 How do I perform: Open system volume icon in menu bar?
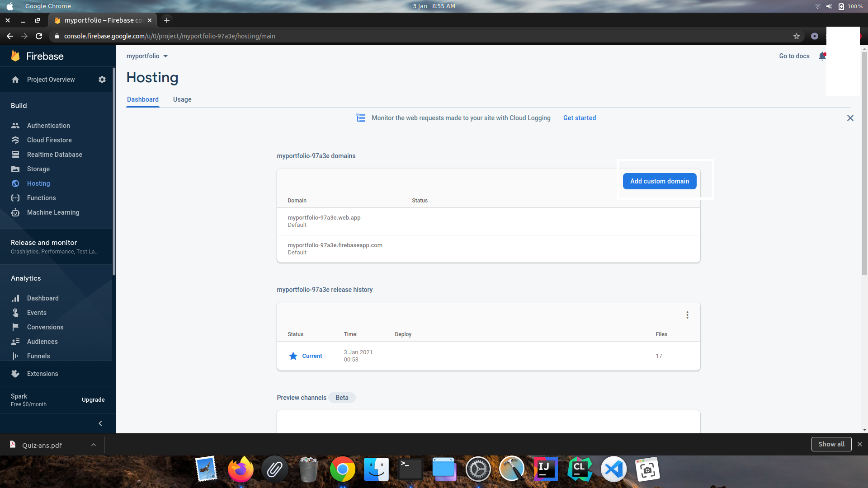click(829, 6)
